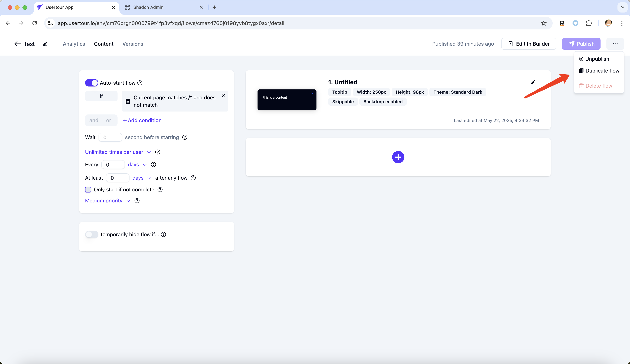Go back using the arrow beside Test
Screen dimensions: 630x364
point(17,44)
